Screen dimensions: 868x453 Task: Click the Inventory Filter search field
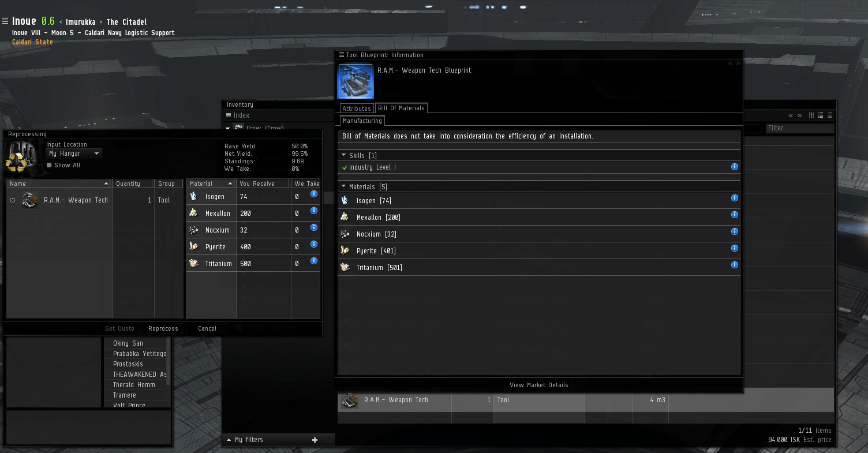(x=799, y=128)
